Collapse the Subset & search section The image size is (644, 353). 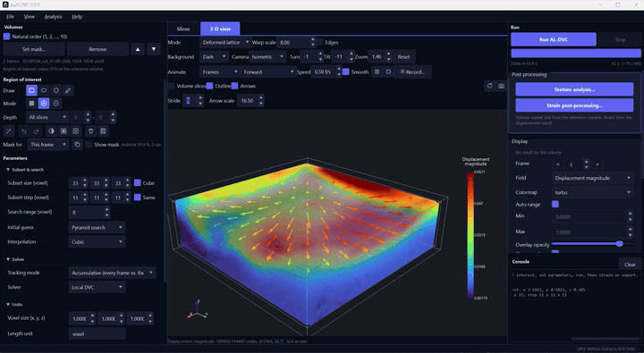pyautogui.click(x=8, y=170)
